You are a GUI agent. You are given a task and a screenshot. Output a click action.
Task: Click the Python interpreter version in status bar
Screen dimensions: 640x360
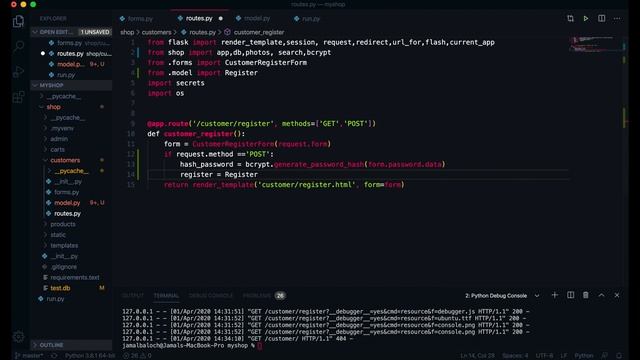point(90,356)
